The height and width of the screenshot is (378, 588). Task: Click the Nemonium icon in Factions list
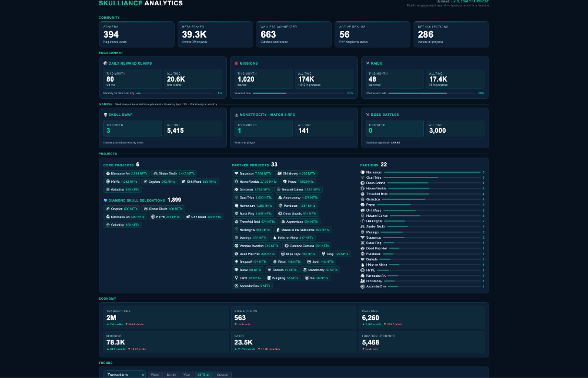(x=363, y=172)
